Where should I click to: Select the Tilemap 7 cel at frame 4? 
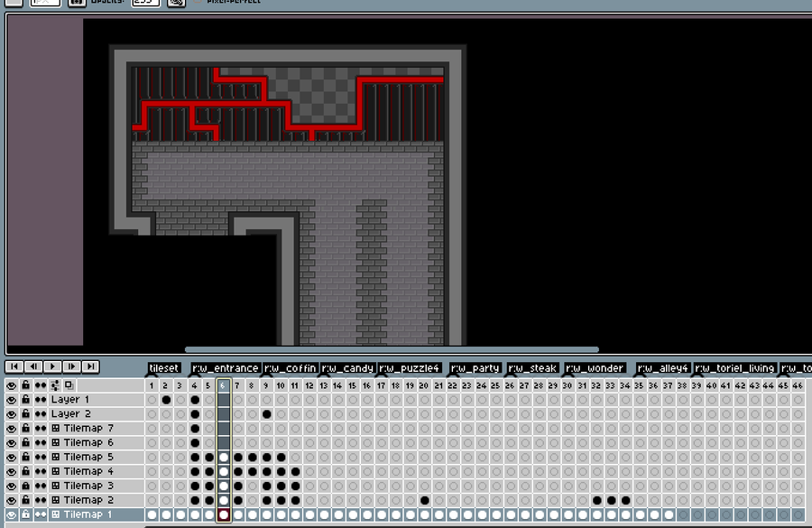tap(195, 429)
